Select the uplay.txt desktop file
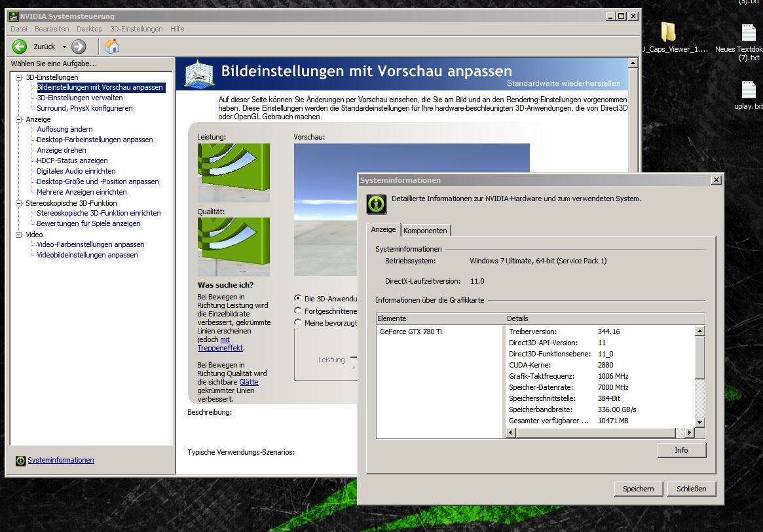This screenshot has width=763, height=532. 749,90
